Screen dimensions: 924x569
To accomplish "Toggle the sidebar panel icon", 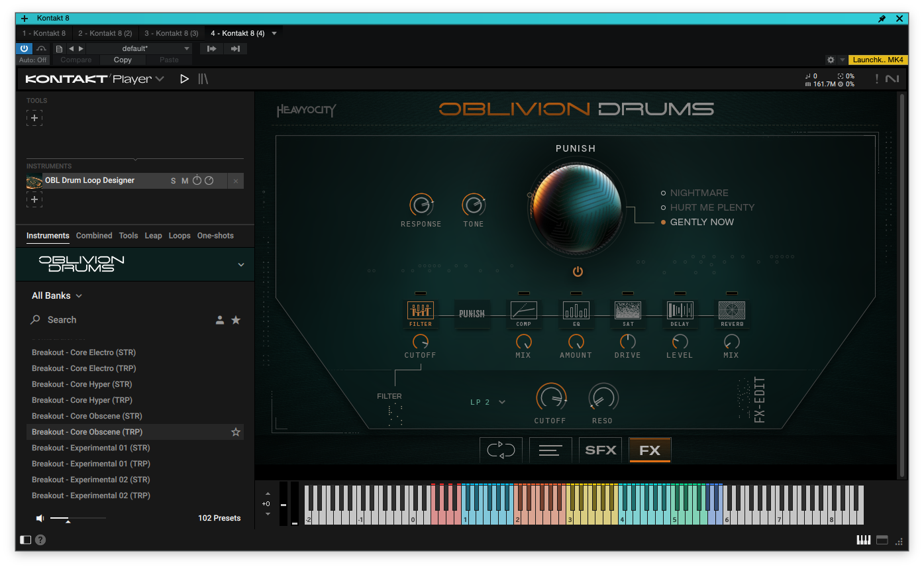I will pos(26,540).
